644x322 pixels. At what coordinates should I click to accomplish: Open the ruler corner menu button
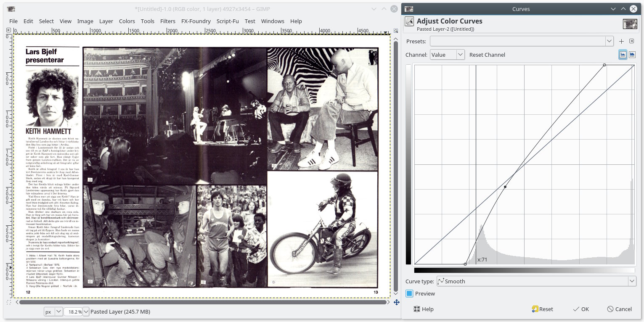tap(9, 30)
